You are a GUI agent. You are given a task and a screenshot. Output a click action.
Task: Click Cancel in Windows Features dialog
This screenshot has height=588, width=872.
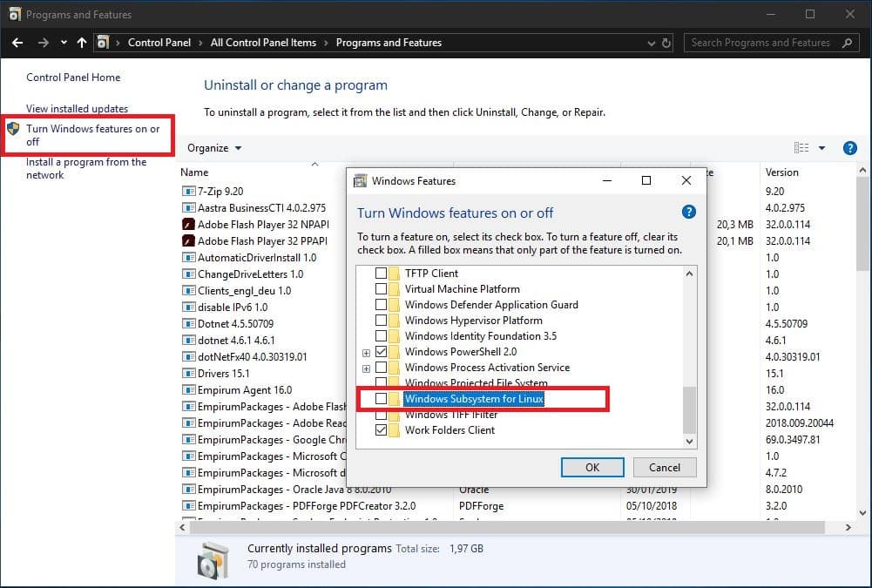click(x=665, y=467)
